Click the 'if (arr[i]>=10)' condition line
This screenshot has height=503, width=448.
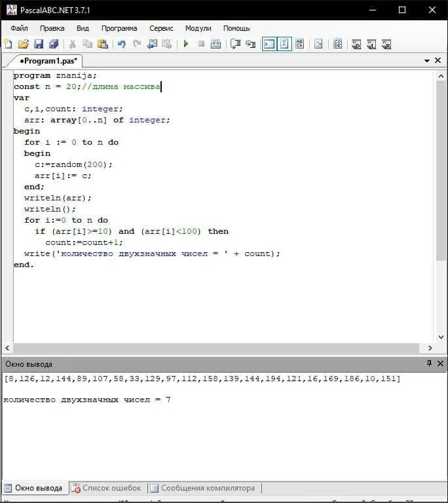(x=132, y=231)
